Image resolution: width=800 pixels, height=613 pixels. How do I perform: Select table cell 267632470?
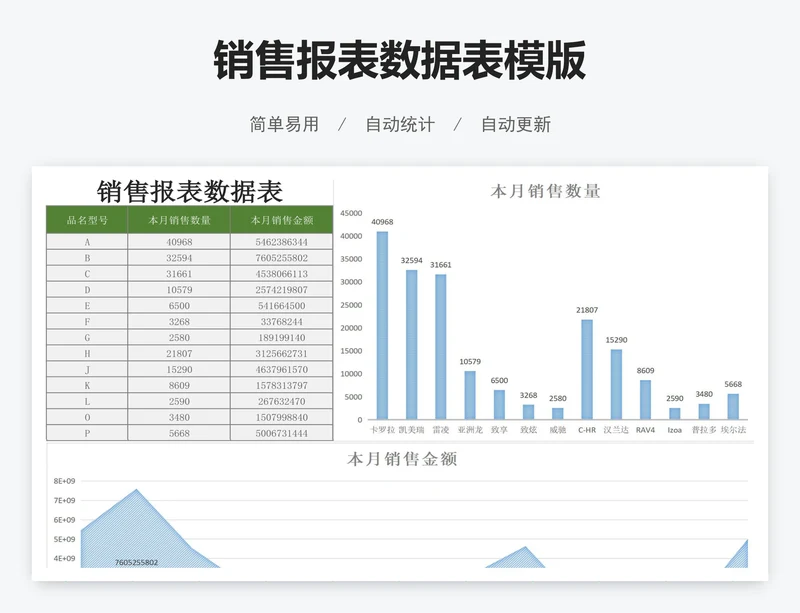point(282,401)
